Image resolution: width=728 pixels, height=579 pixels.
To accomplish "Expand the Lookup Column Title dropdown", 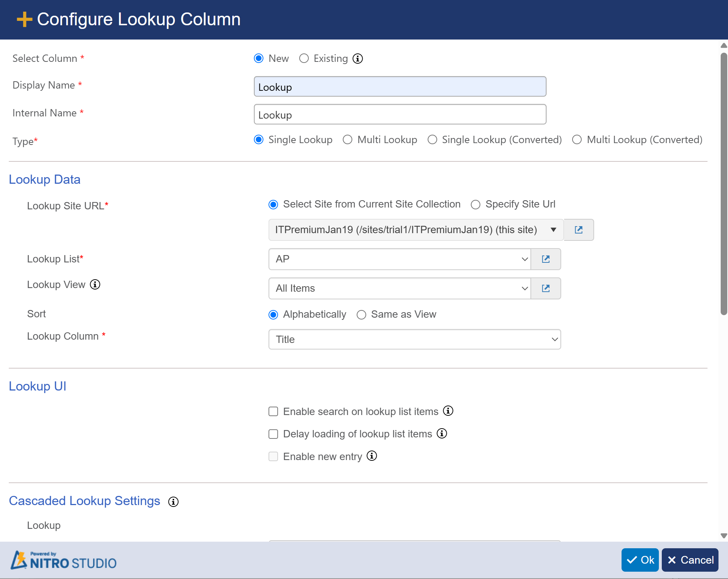I will pyautogui.click(x=414, y=339).
